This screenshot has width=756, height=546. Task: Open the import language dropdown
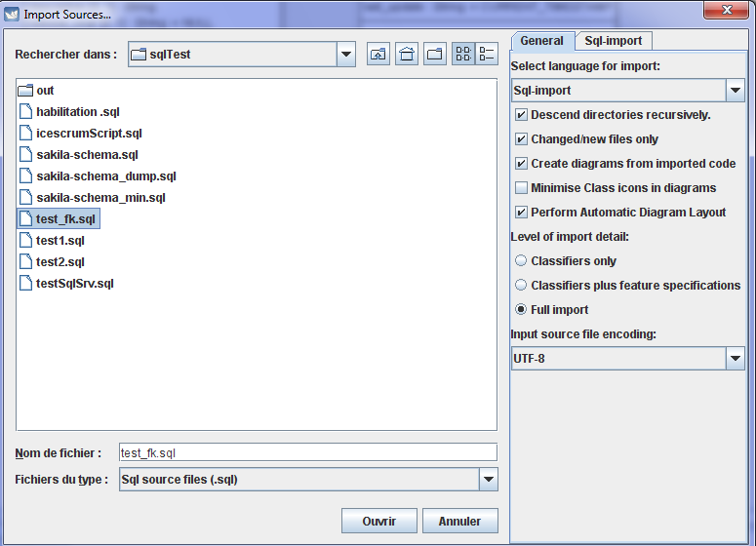click(735, 90)
